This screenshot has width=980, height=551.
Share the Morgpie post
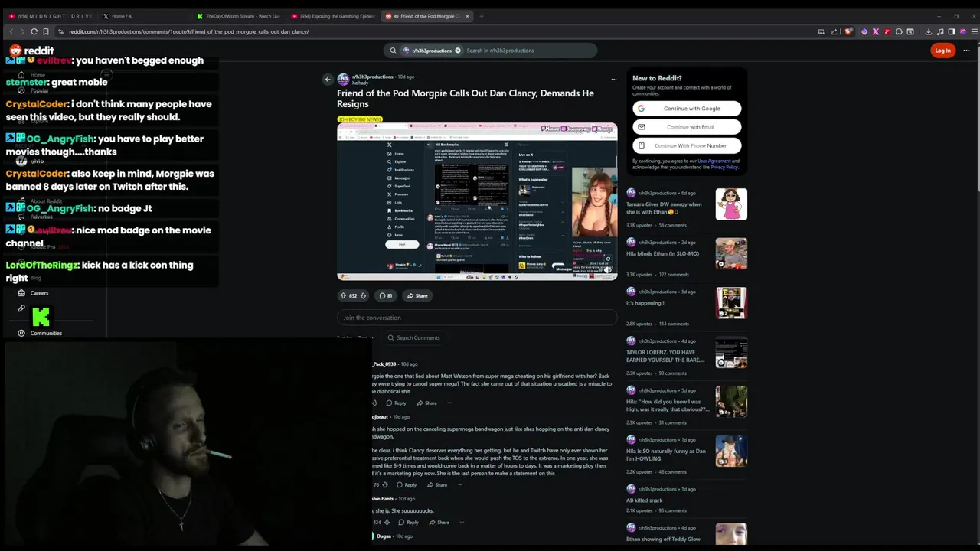tap(418, 295)
